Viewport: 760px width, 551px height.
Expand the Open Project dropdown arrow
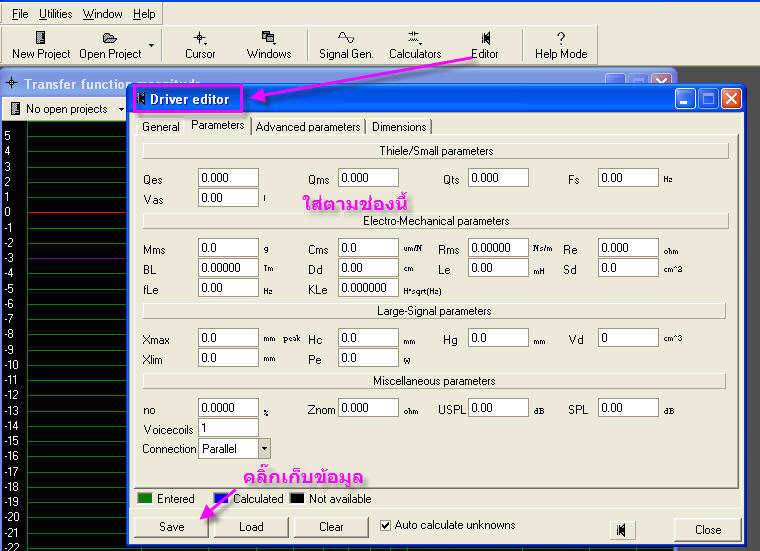click(x=151, y=45)
